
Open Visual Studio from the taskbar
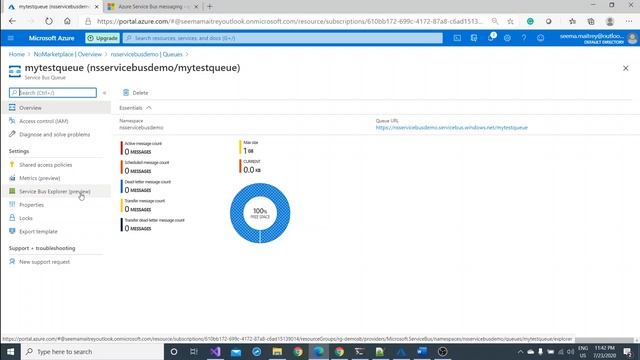pos(216,351)
